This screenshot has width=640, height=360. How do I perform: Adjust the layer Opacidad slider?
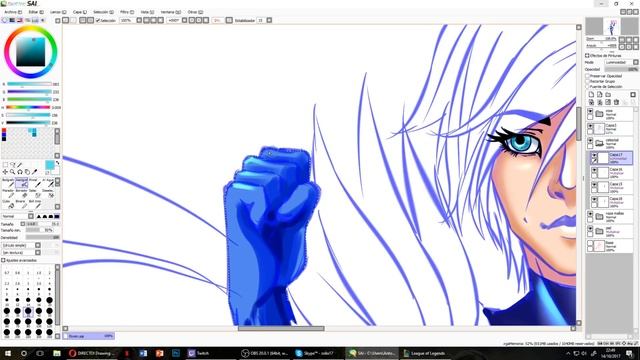click(621, 69)
